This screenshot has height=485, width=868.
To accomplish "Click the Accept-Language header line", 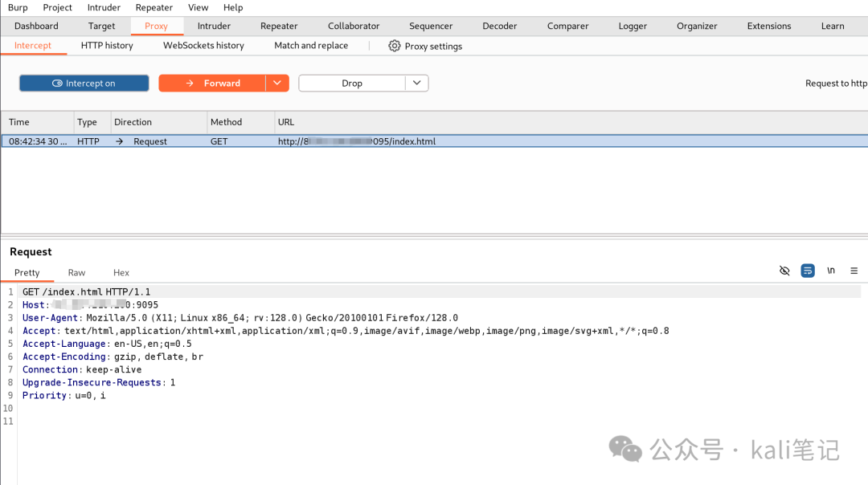I will [107, 344].
